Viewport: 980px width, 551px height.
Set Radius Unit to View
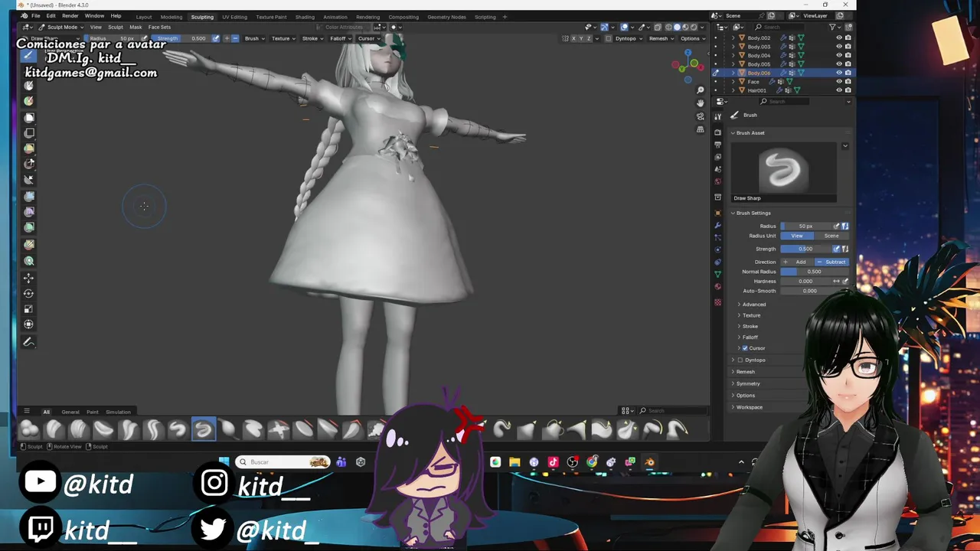click(x=797, y=236)
